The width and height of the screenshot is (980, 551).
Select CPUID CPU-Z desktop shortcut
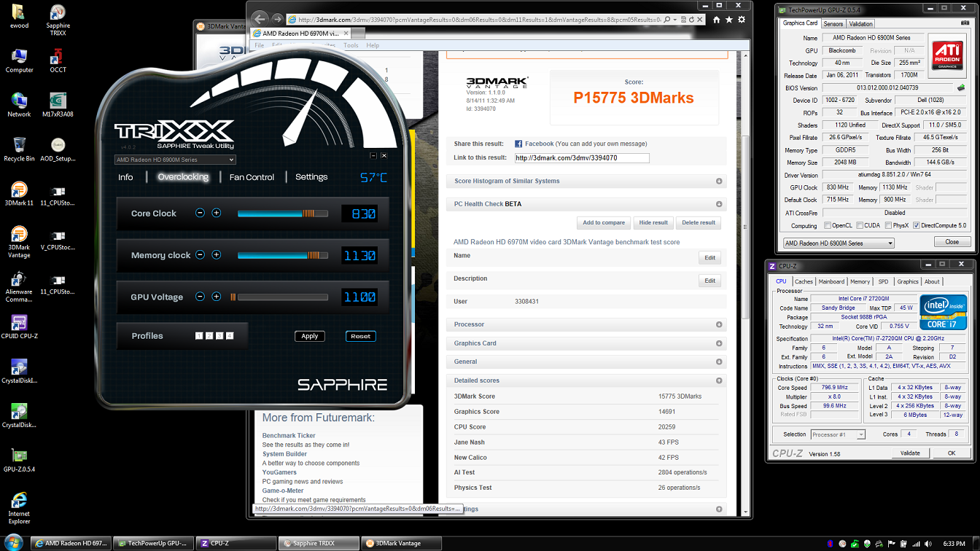pos(19,327)
